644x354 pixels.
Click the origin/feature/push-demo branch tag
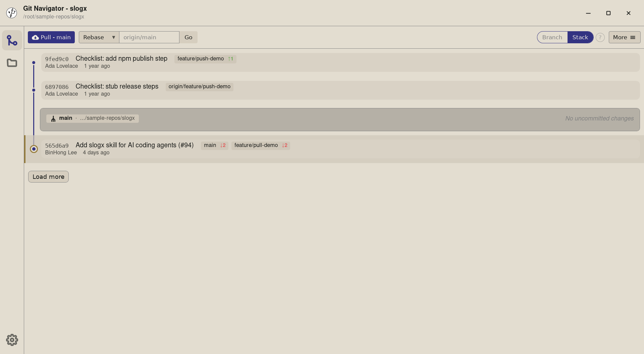200,87
